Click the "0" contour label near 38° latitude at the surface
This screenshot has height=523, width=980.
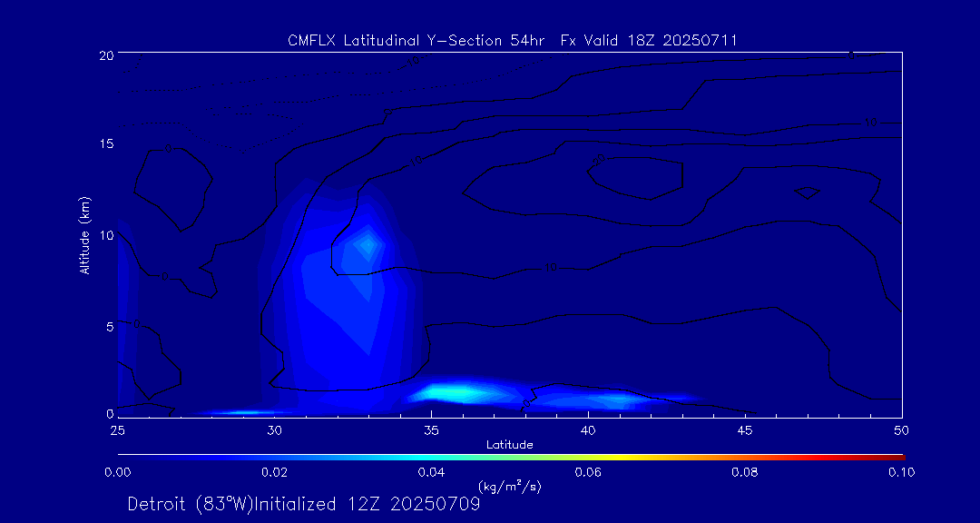[526, 402]
